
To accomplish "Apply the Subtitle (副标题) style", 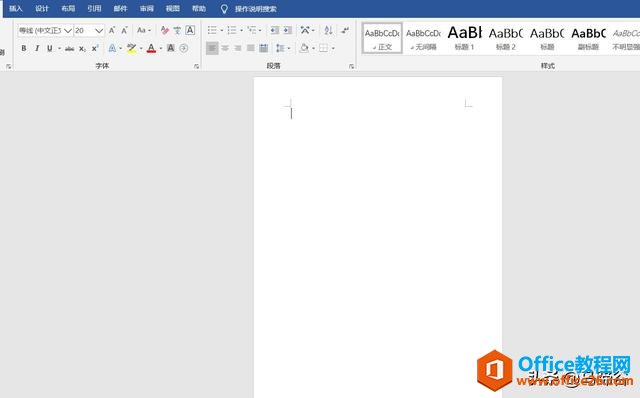I will pyautogui.click(x=588, y=38).
